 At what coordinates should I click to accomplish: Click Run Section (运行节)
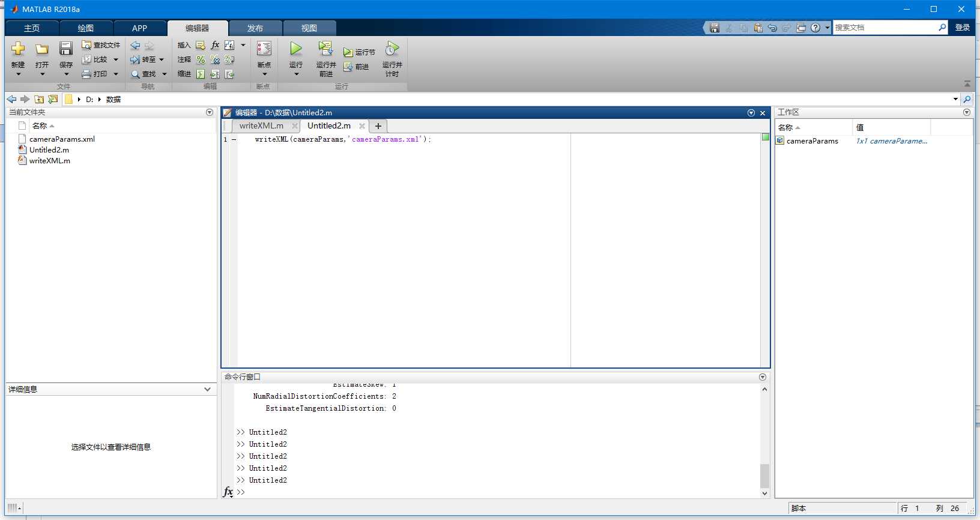click(x=359, y=52)
